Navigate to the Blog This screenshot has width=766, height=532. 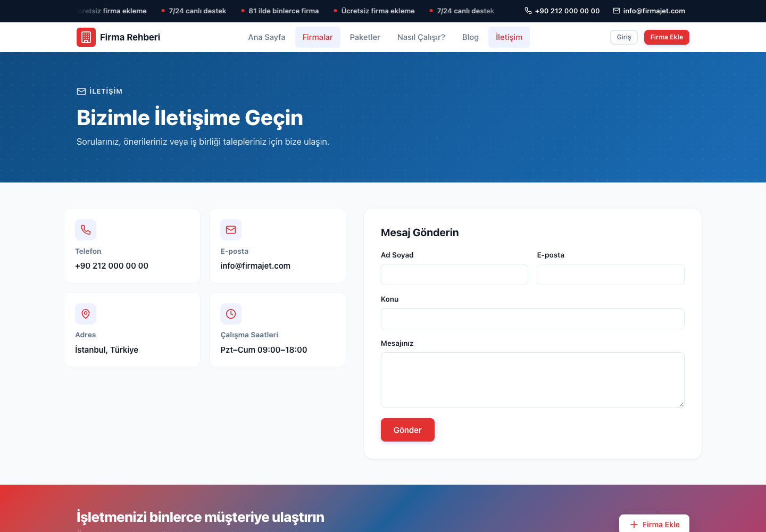[x=470, y=37]
